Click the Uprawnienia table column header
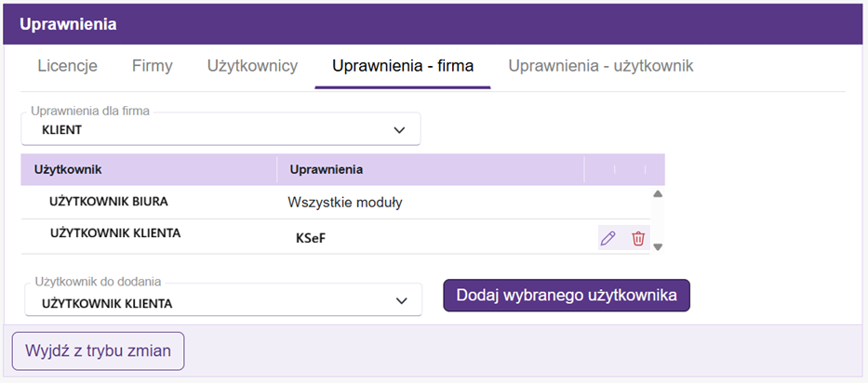868x383 pixels. click(x=327, y=169)
